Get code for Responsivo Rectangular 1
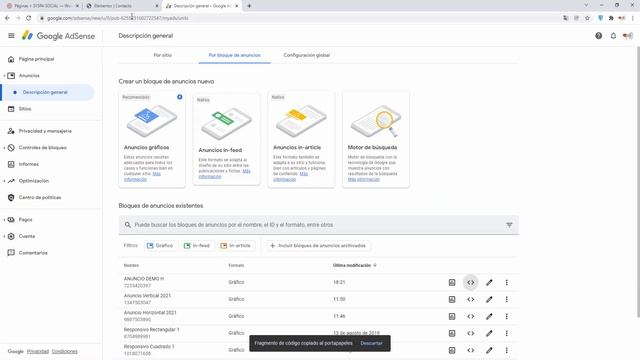The width and height of the screenshot is (640, 360). pyautogui.click(x=471, y=333)
